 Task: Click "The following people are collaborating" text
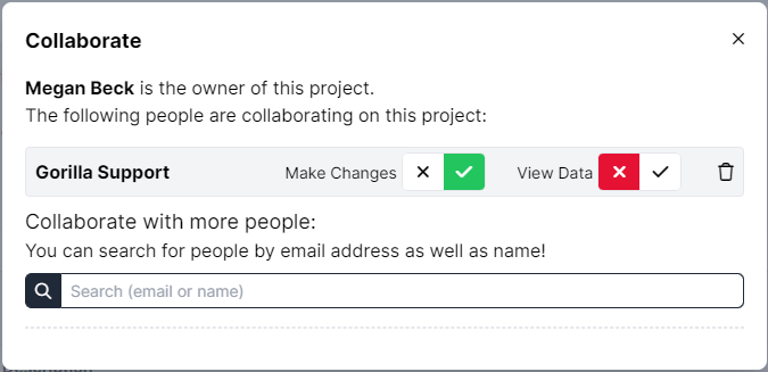tap(256, 116)
